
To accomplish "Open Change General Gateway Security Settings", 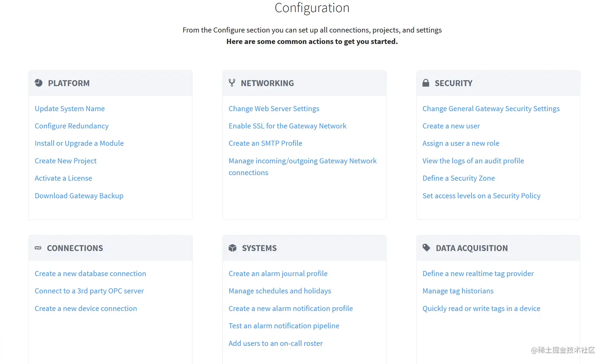I will pos(491,109).
